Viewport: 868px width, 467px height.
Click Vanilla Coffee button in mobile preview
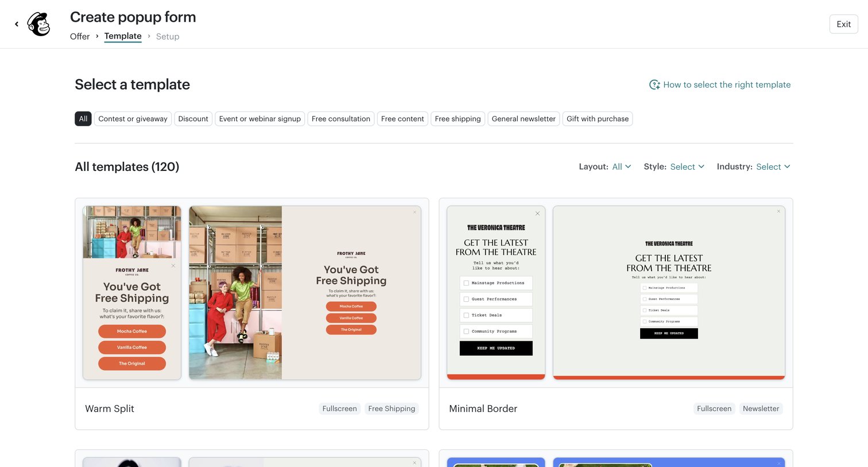coord(132,347)
